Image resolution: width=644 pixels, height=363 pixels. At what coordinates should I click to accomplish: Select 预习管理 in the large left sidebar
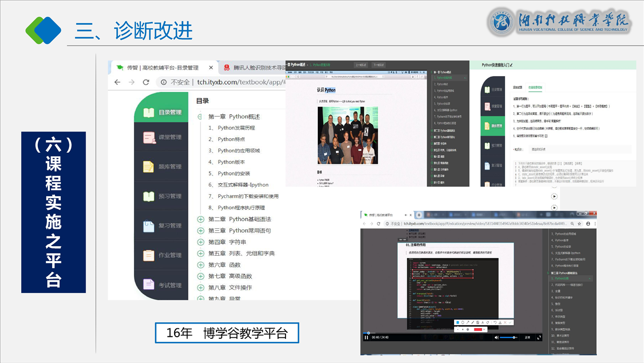click(x=162, y=196)
